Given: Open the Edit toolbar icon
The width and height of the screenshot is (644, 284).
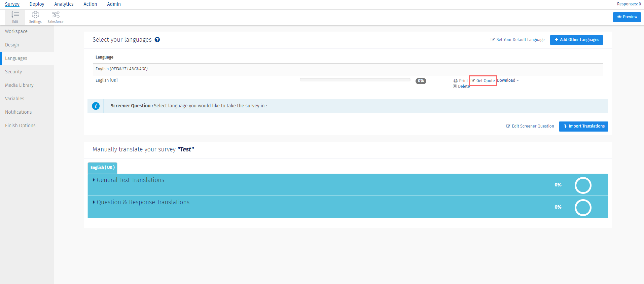Looking at the screenshot, I should pyautogui.click(x=15, y=17).
